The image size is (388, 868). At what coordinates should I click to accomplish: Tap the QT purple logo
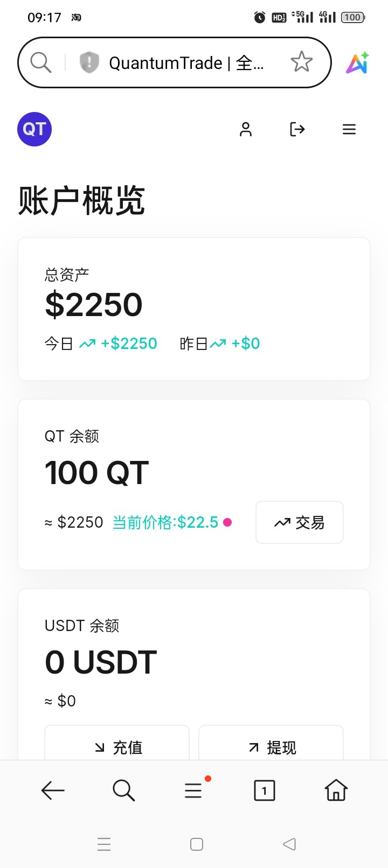pos(34,129)
